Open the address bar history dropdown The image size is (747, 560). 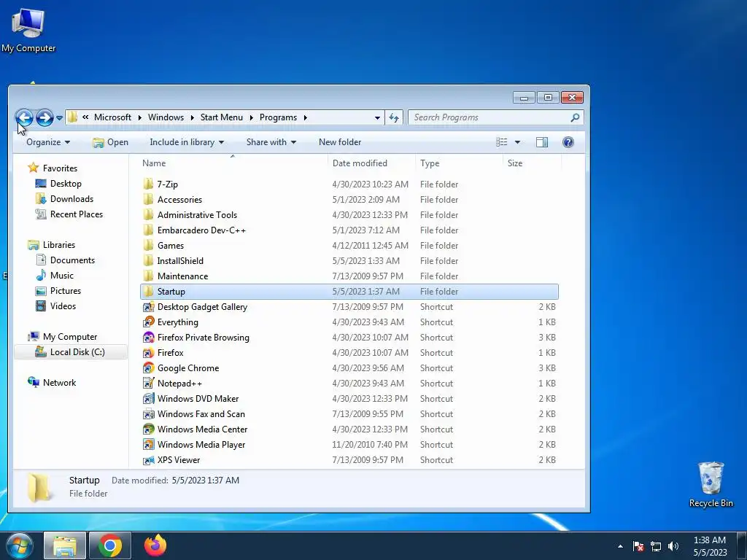click(x=377, y=117)
